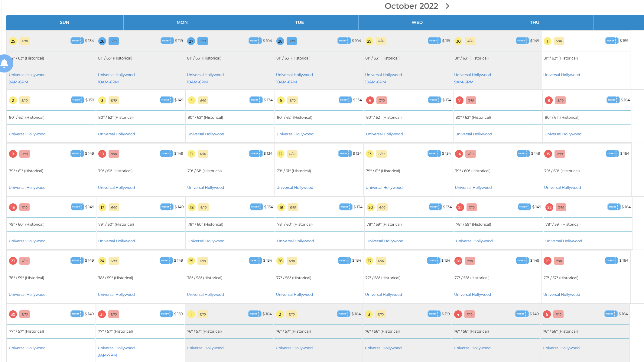Click ticket icon for October 21 at $149
Viewport: 644px width, 362px height.
pos(524,207)
